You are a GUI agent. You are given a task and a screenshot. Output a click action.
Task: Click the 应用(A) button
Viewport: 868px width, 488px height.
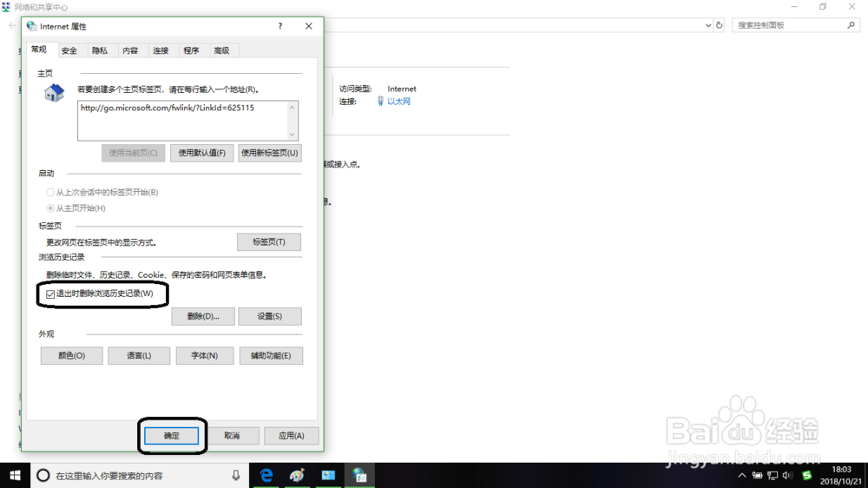tap(291, 436)
